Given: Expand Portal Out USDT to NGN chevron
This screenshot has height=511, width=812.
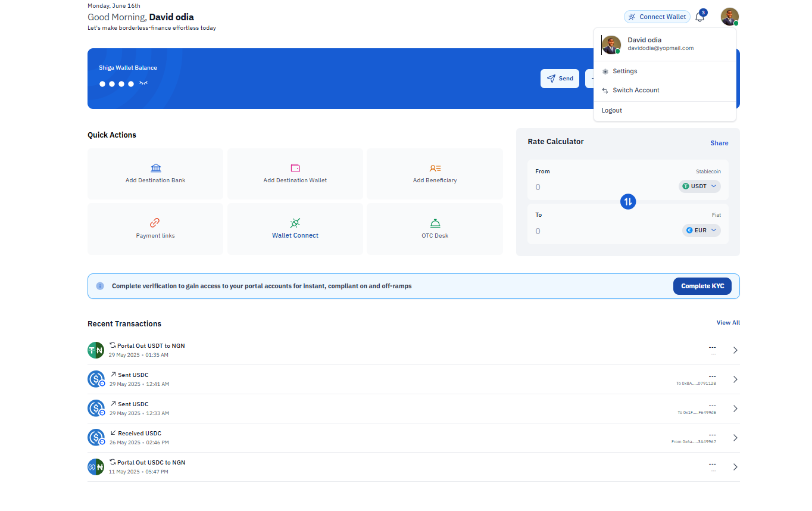Looking at the screenshot, I should [735, 350].
